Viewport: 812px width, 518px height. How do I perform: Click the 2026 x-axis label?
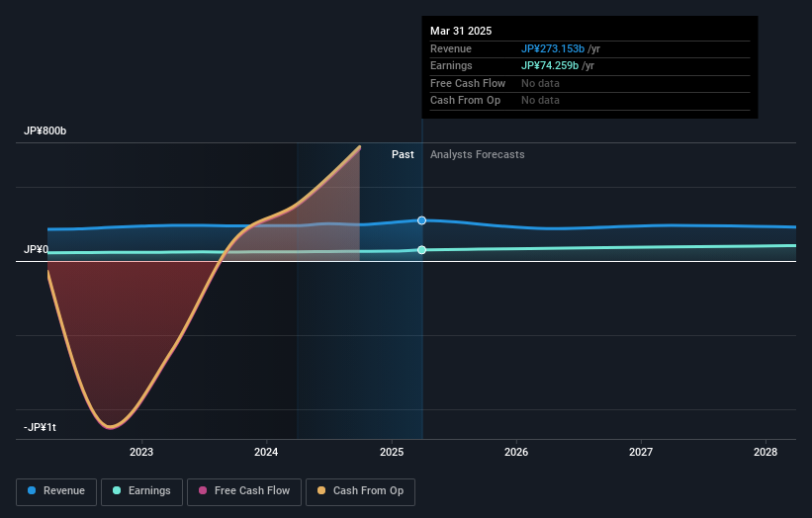pyautogui.click(x=516, y=452)
